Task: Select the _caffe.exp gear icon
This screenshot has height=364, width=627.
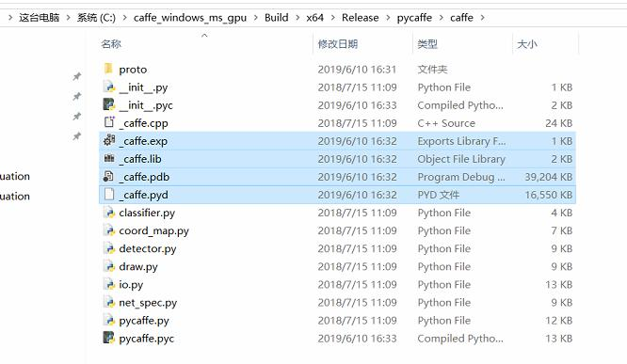Action: pos(109,140)
